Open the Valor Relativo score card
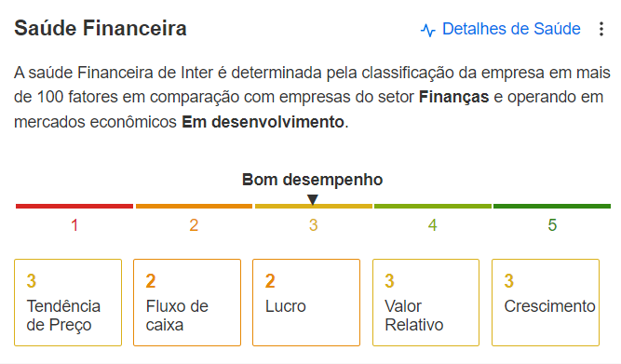This screenshot has width=621, height=364. 425,303
